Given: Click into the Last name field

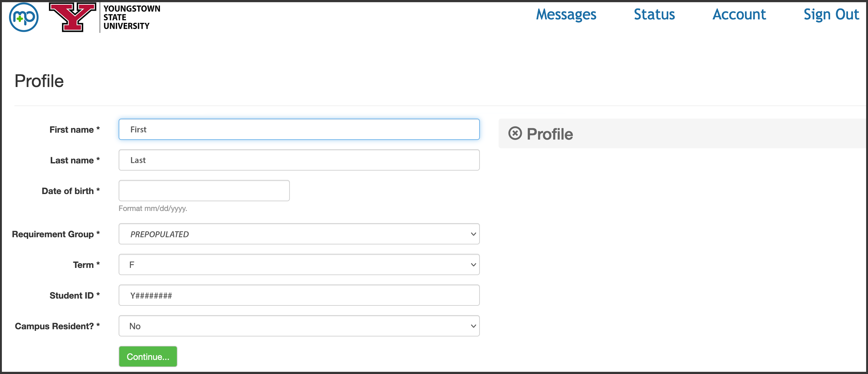Looking at the screenshot, I should coord(299,160).
